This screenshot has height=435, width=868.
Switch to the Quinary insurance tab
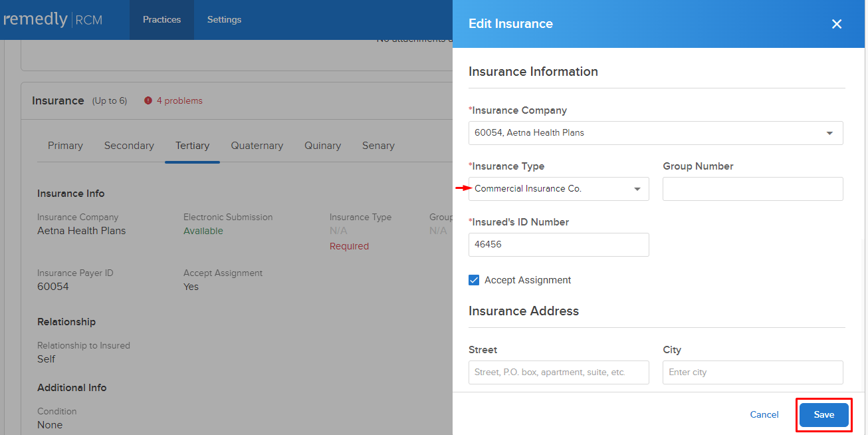click(x=322, y=146)
